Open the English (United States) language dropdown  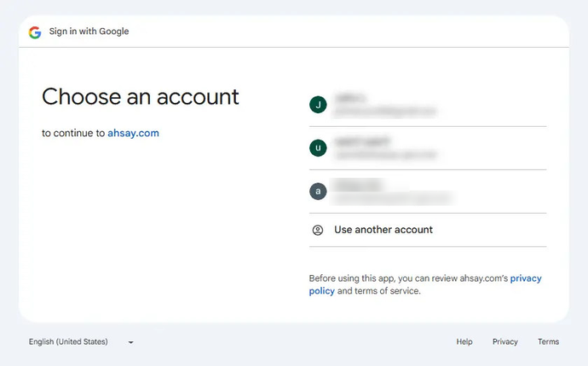tap(81, 342)
